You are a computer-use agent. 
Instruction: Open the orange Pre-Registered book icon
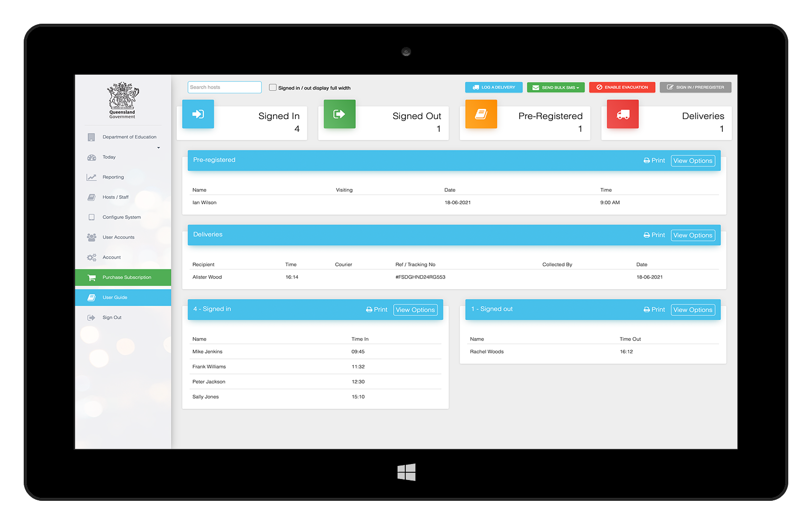(x=481, y=114)
